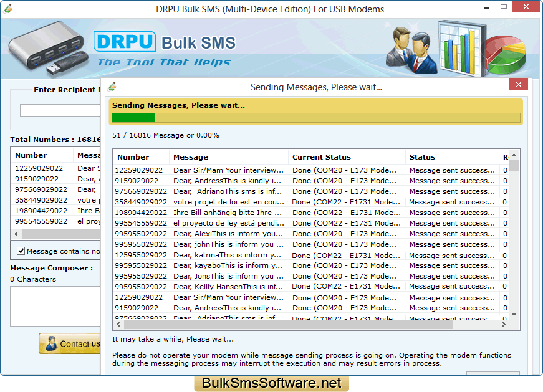
Task: Click the Current Status cell in the katrinaThis row
Action: coord(346,256)
